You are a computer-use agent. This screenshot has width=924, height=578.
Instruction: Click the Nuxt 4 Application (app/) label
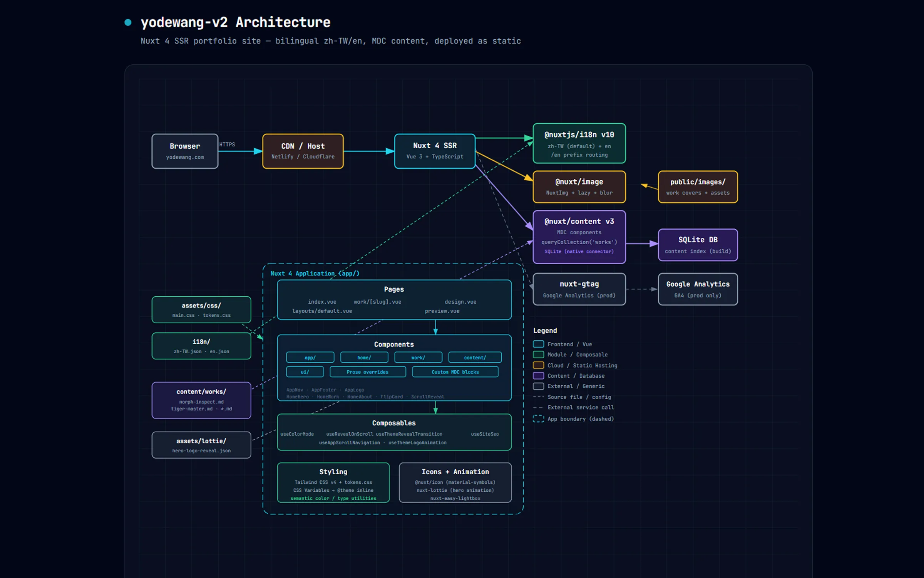(x=315, y=274)
